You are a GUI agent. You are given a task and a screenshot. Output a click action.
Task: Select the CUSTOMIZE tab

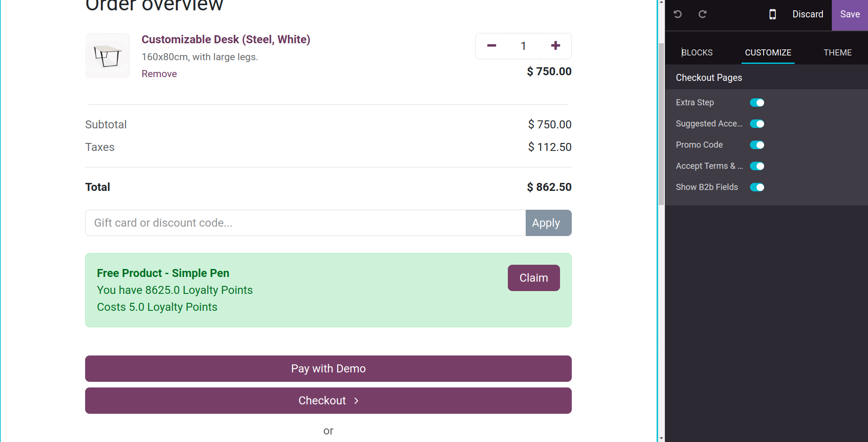768,53
